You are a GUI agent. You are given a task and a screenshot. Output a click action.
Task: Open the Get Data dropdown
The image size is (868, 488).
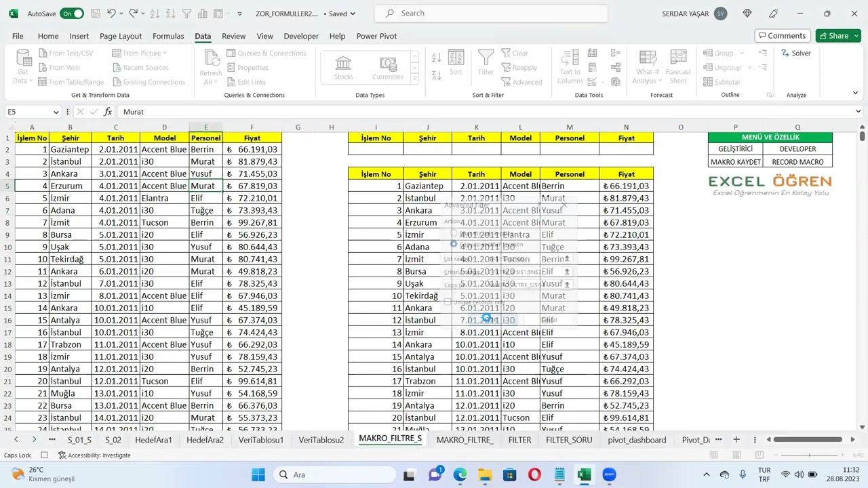pos(23,67)
